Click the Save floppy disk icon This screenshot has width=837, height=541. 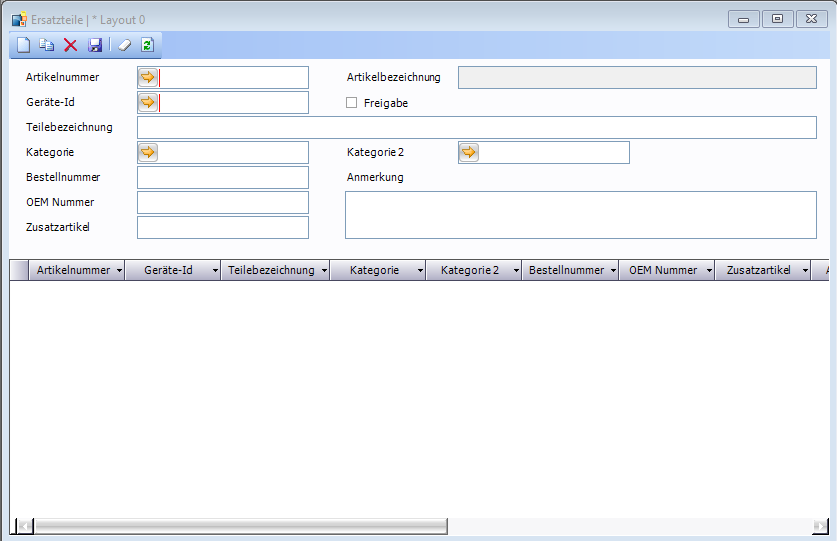(95, 45)
